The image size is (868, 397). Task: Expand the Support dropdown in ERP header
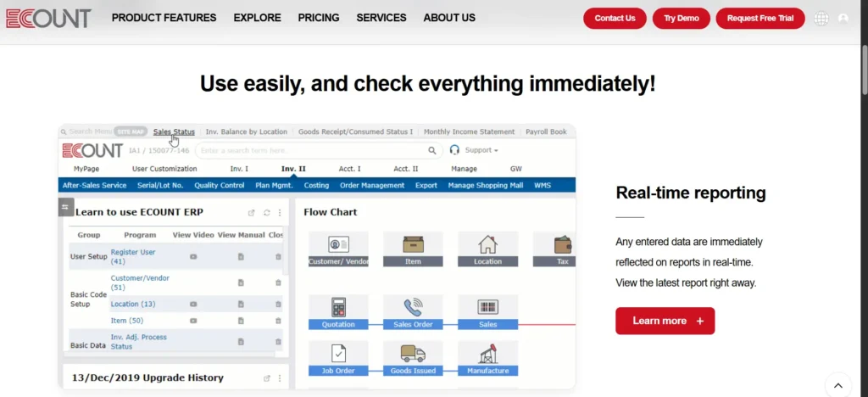(481, 150)
